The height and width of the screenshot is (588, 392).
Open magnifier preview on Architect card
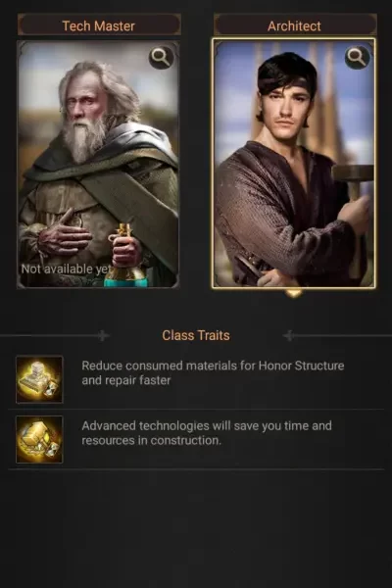357,58
